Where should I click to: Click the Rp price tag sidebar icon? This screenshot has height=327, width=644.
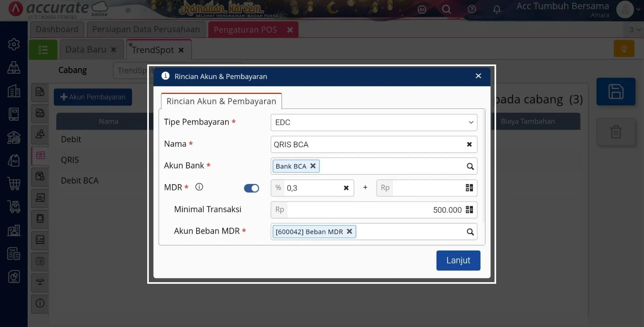tap(14, 160)
